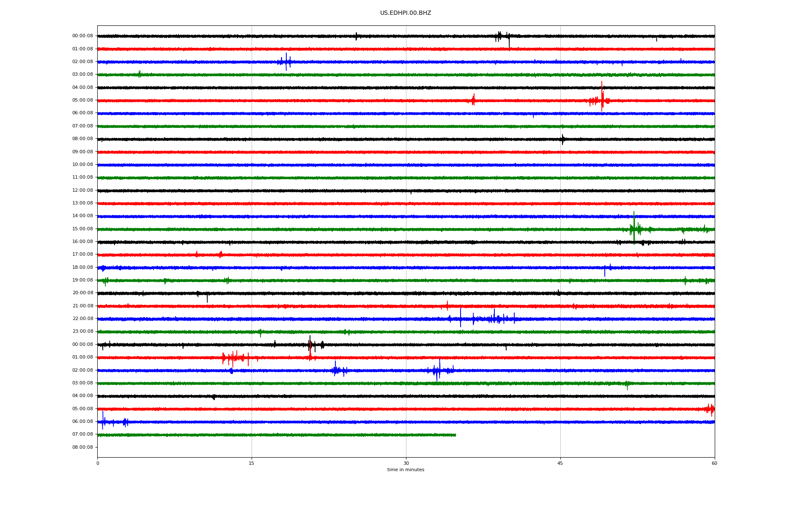Click the black spike on 20:00:08 trace

[x=207, y=298]
